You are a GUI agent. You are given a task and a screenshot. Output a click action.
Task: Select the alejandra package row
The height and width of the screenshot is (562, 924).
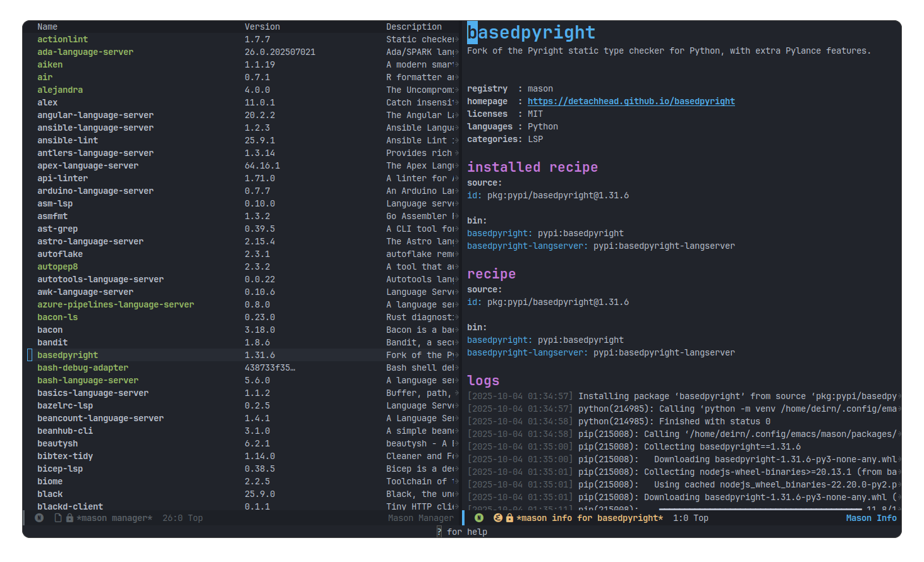(243, 90)
